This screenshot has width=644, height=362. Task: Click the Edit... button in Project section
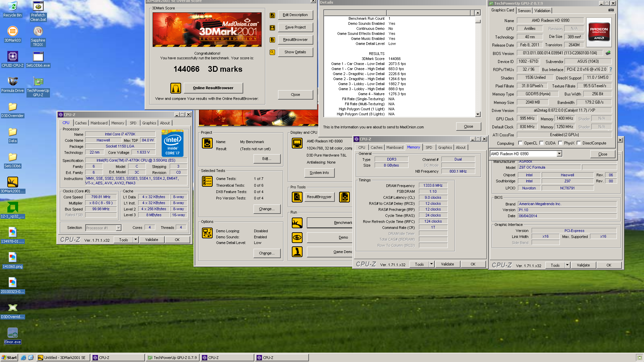[x=267, y=159]
